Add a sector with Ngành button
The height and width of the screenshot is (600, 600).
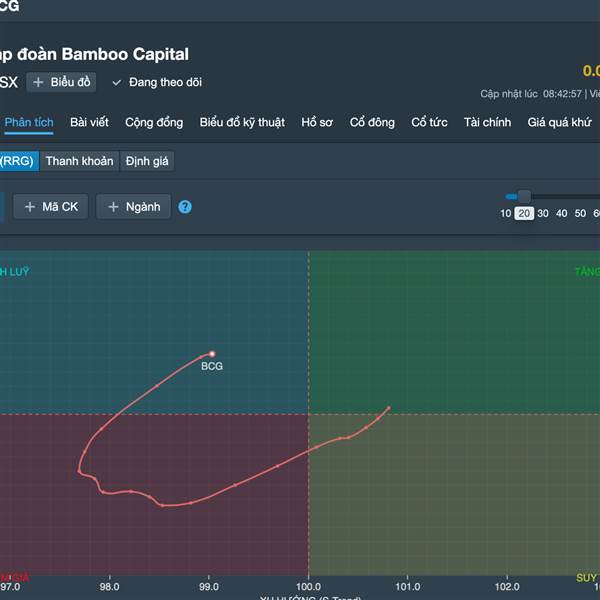click(133, 207)
